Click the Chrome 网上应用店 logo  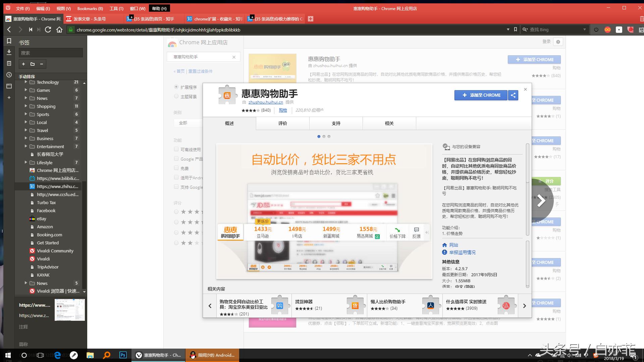(172, 42)
